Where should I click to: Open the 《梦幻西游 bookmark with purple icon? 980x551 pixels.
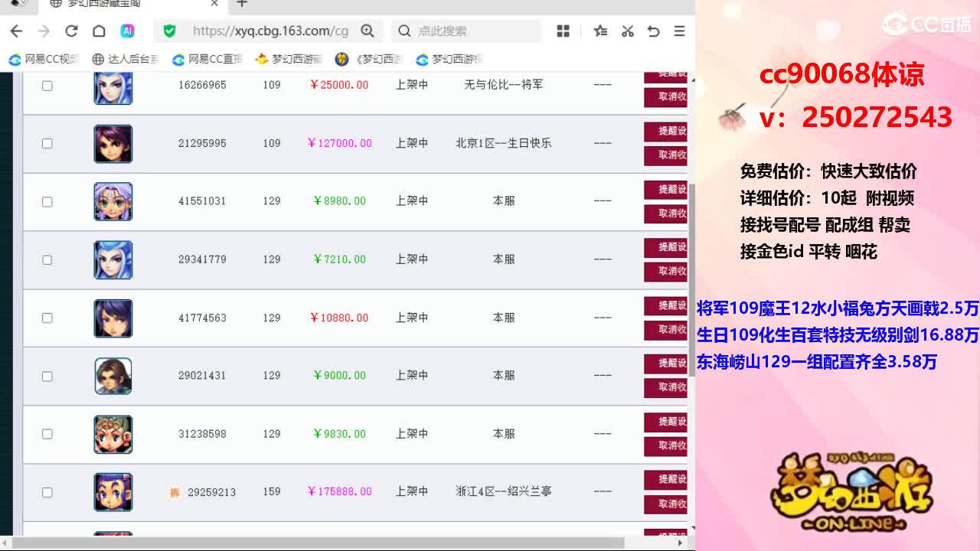[x=370, y=59]
